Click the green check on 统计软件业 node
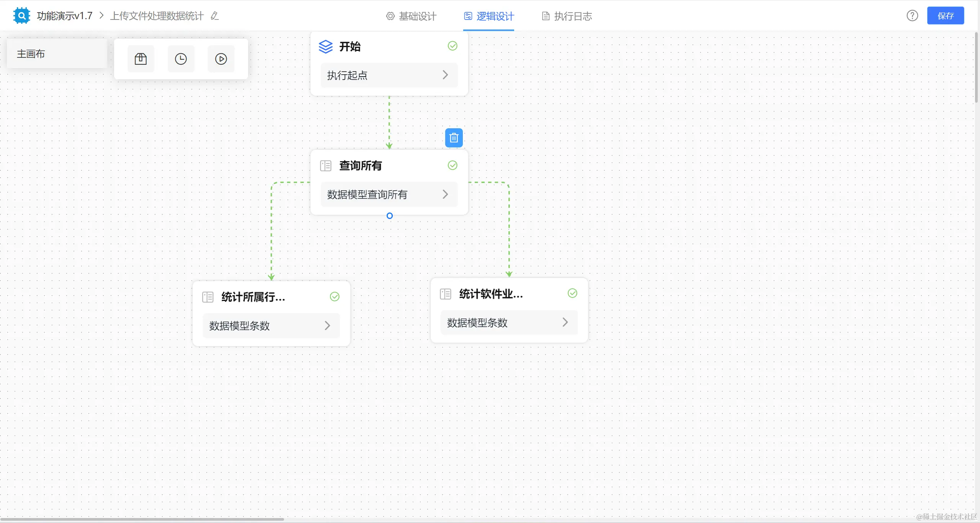This screenshot has height=523, width=980. (x=572, y=293)
